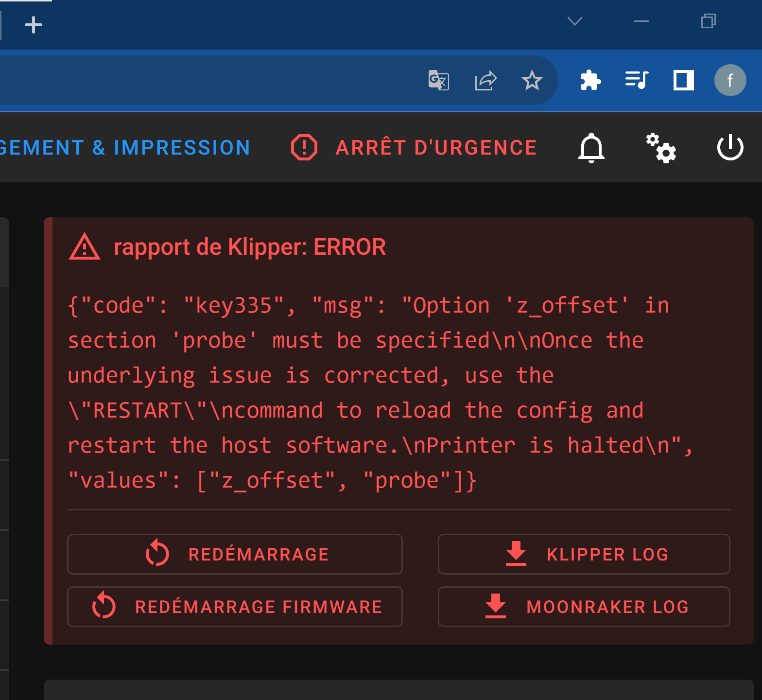Minimize the browser window
Viewport: 762px width, 700px height.
tap(641, 21)
